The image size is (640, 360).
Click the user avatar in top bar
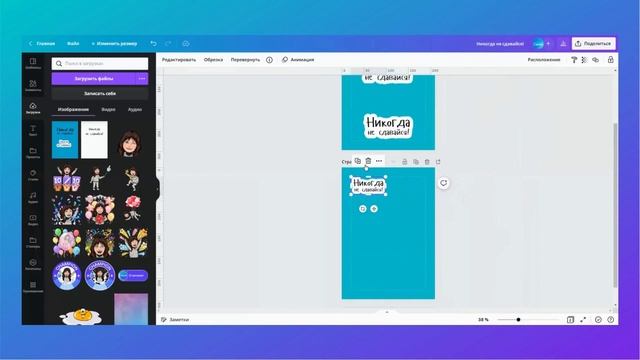pyautogui.click(x=538, y=43)
